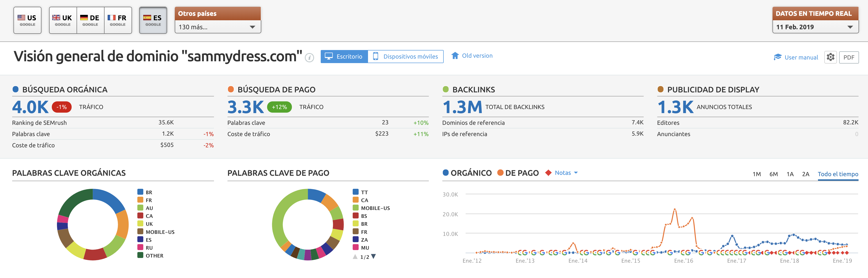Click the FR orange swatch in organic legend

[x=140, y=199]
